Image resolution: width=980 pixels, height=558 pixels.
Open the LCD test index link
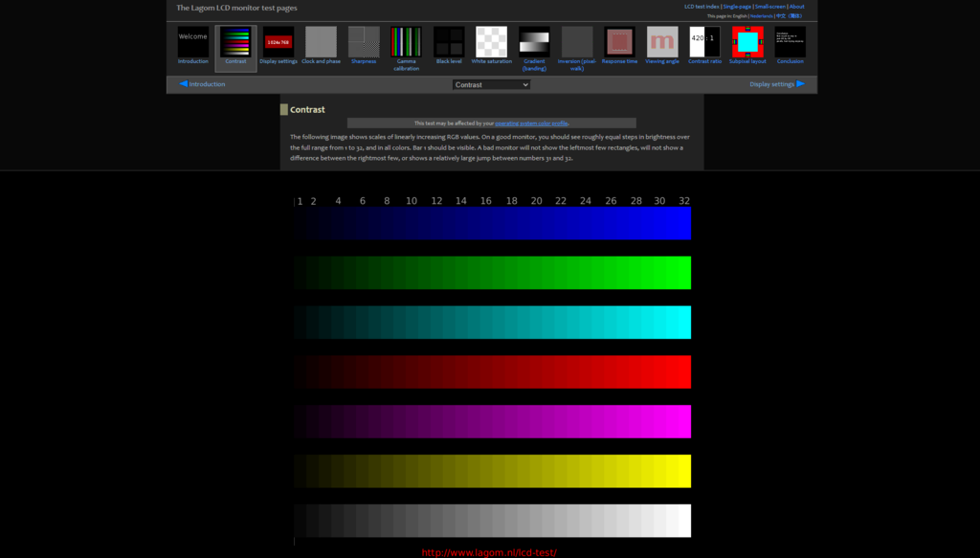pyautogui.click(x=702, y=7)
